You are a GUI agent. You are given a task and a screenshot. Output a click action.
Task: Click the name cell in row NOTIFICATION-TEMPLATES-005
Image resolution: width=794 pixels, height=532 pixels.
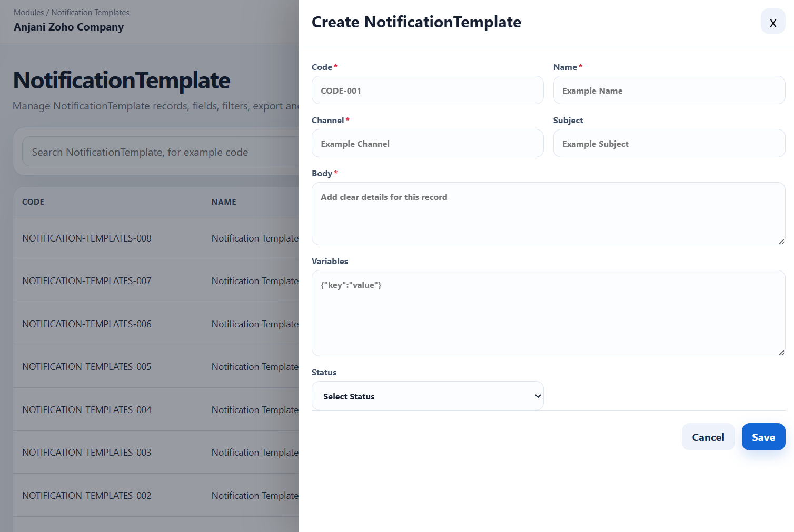click(x=255, y=367)
